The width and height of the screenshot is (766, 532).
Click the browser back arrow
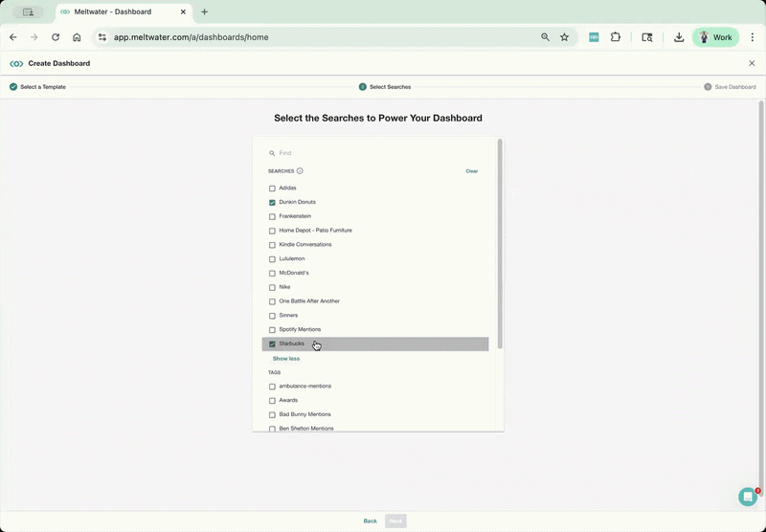tap(13, 37)
